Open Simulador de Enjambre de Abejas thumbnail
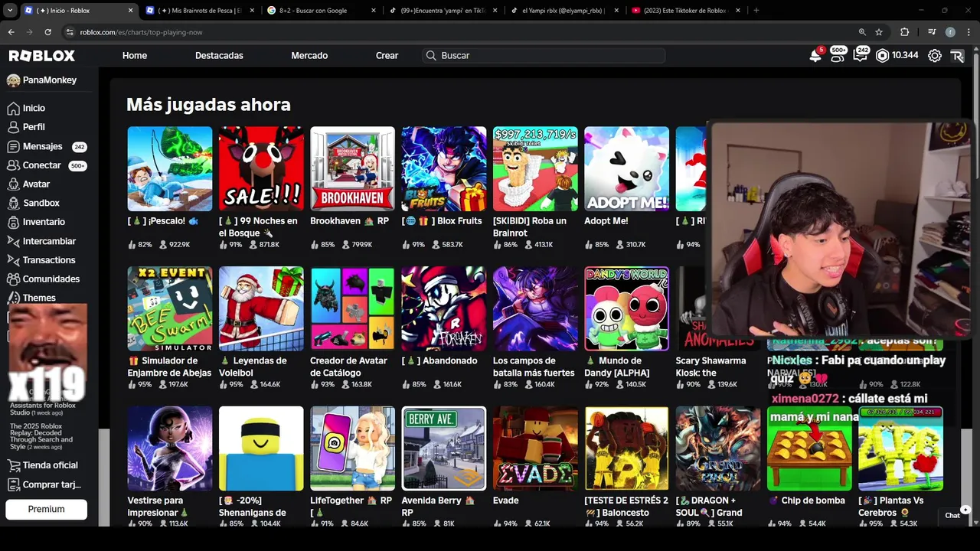This screenshot has height=551, width=980. pyautogui.click(x=170, y=309)
